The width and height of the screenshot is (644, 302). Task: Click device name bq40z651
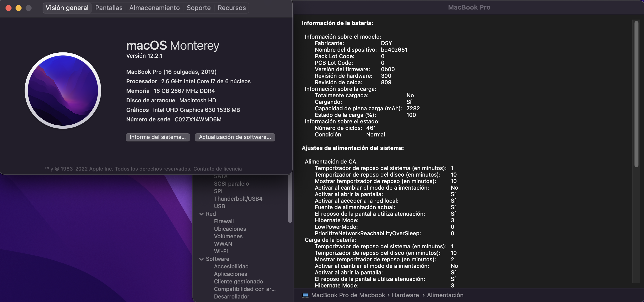click(394, 50)
